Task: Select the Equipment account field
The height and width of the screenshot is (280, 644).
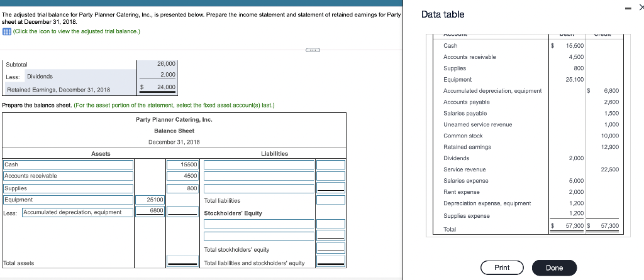Action: [x=68, y=200]
